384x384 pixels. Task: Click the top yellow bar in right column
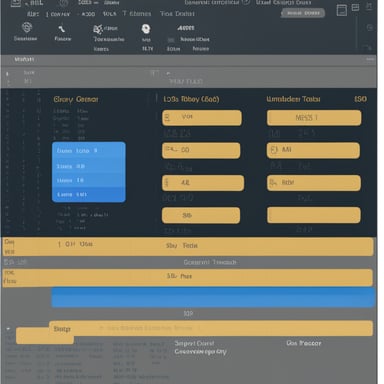(x=314, y=118)
